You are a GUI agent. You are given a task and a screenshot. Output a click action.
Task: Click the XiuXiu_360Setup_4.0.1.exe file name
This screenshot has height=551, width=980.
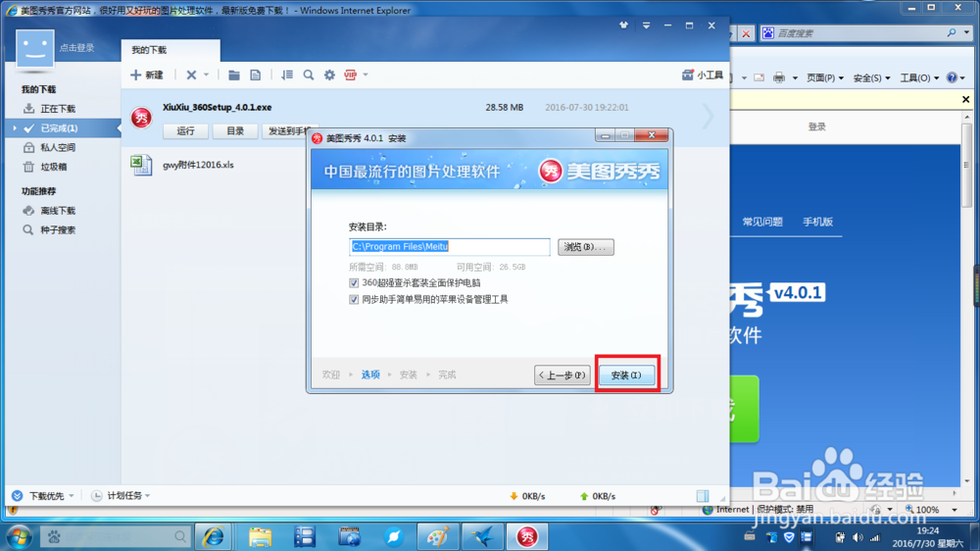217,108
